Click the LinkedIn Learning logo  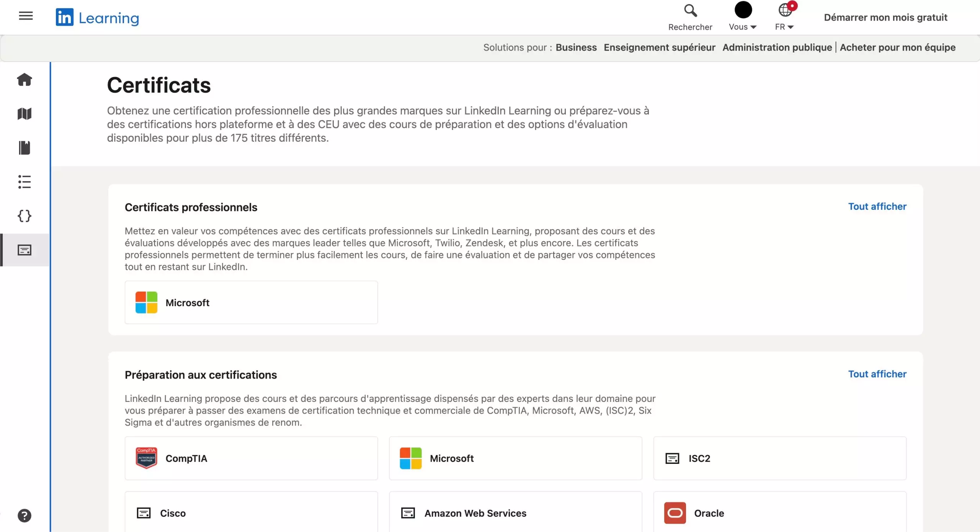point(97,18)
